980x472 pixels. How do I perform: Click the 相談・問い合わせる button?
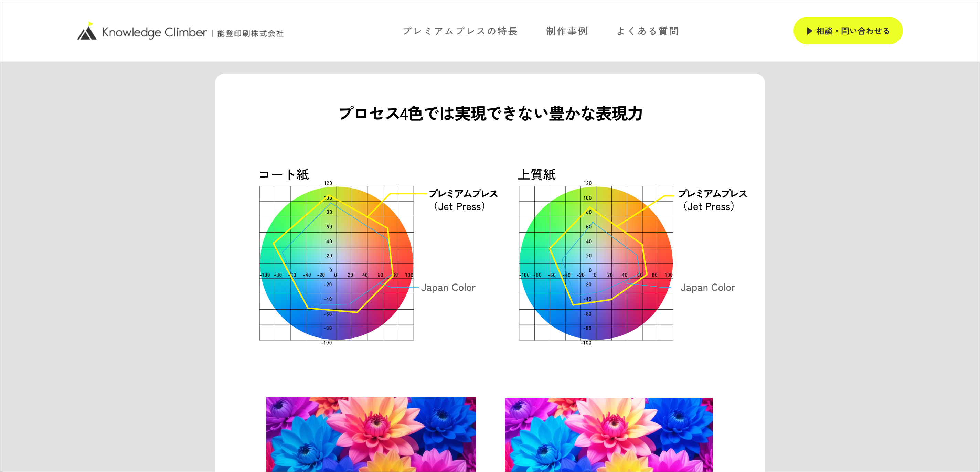coord(848,31)
